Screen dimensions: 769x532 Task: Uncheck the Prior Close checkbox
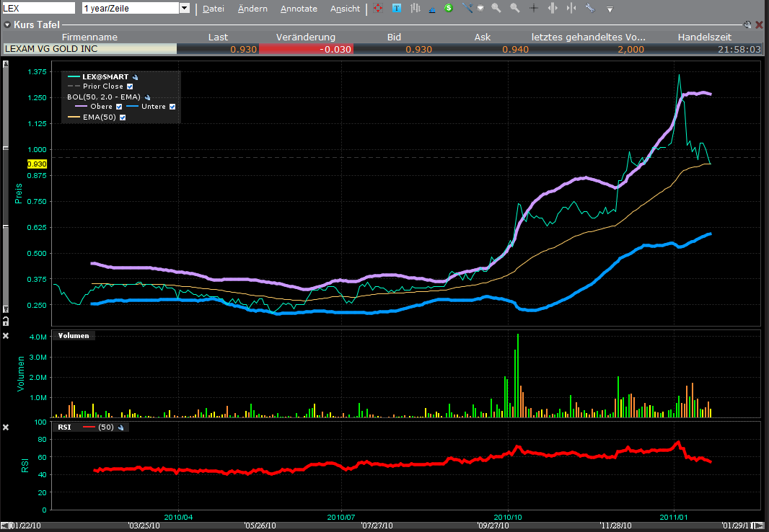(x=130, y=87)
